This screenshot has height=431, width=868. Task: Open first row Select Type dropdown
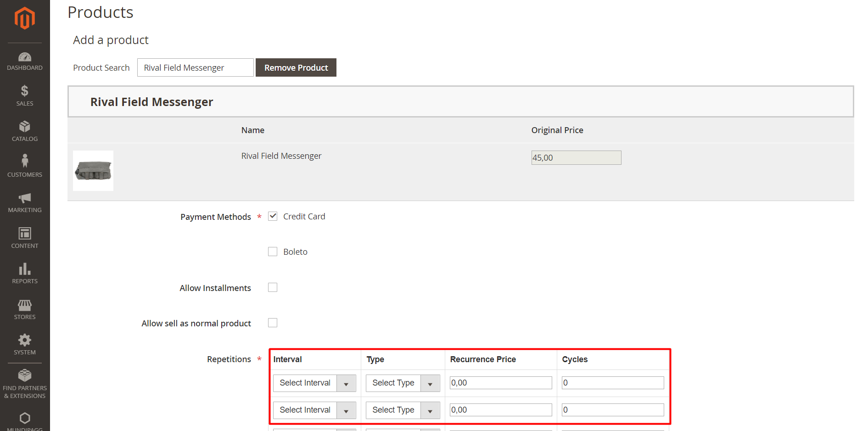(x=403, y=383)
